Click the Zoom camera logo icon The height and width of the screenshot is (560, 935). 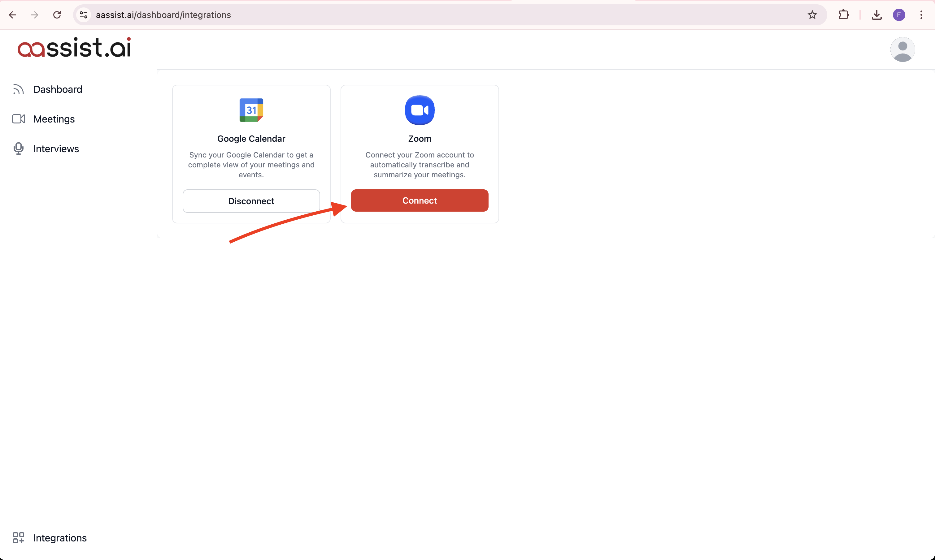point(420,110)
